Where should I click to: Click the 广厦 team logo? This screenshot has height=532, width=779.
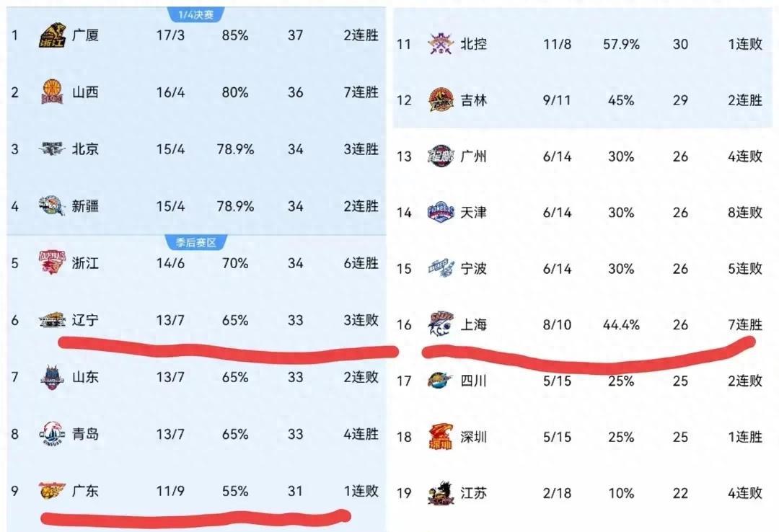point(53,35)
